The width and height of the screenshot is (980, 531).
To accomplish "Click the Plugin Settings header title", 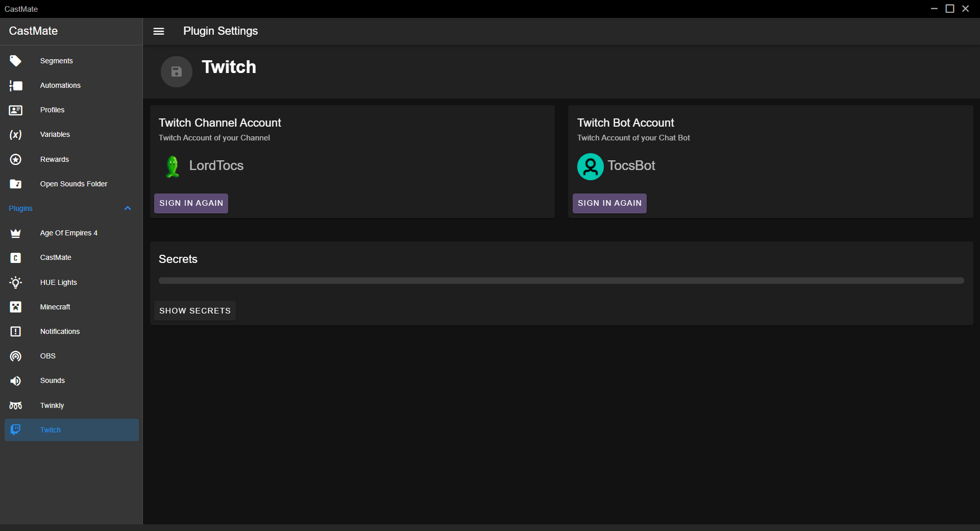I will coord(220,31).
